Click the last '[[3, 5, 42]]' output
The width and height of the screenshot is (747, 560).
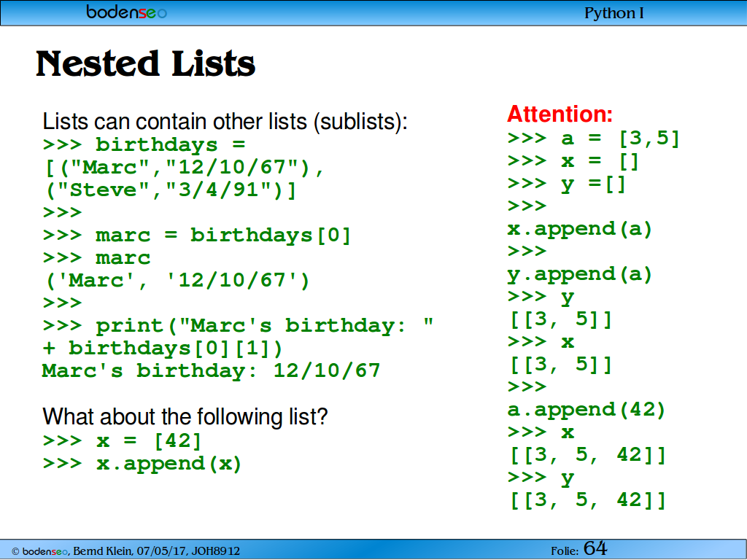click(x=588, y=500)
